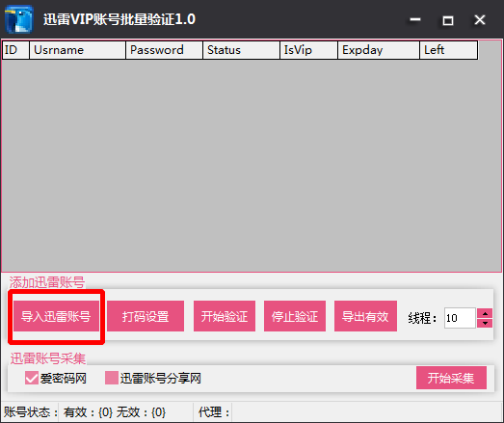Minimize the 迅雷VIP账号批量验证 window
The image size is (504, 423).
415,20
